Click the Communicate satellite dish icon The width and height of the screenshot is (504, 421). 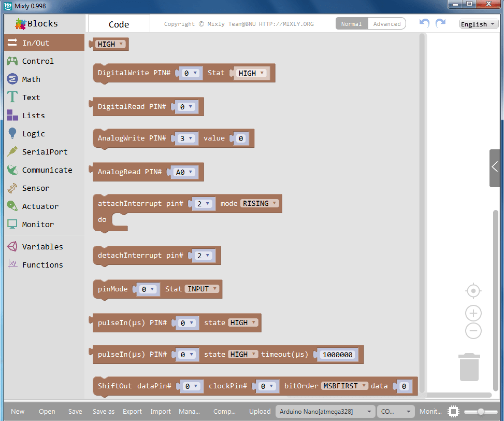pyautogui.click(x=12, y=170)
